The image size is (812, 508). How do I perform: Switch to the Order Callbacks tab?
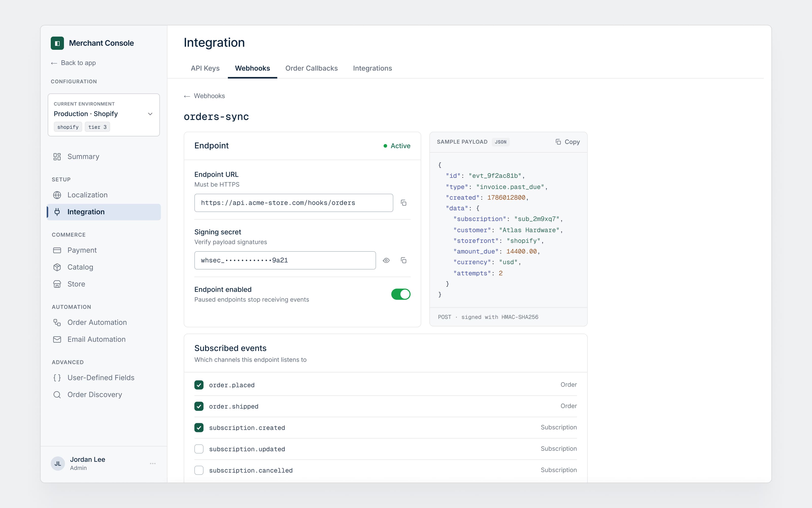311,68
